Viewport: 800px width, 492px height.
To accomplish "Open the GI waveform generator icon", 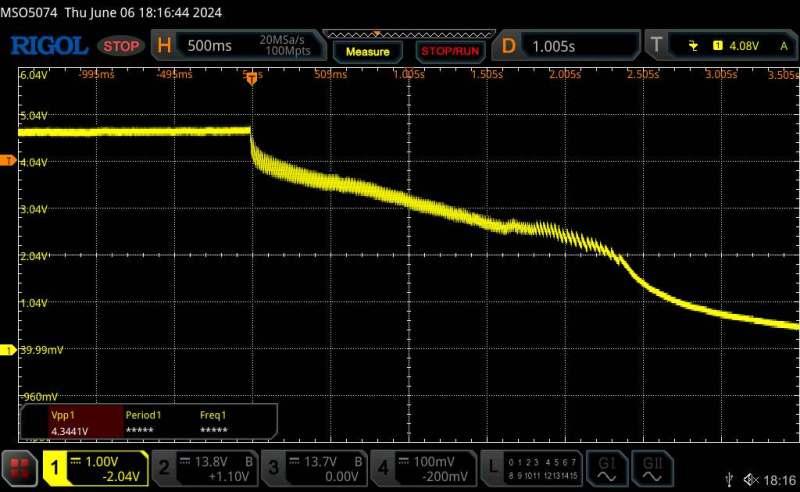I will click(x=608, y=467).
